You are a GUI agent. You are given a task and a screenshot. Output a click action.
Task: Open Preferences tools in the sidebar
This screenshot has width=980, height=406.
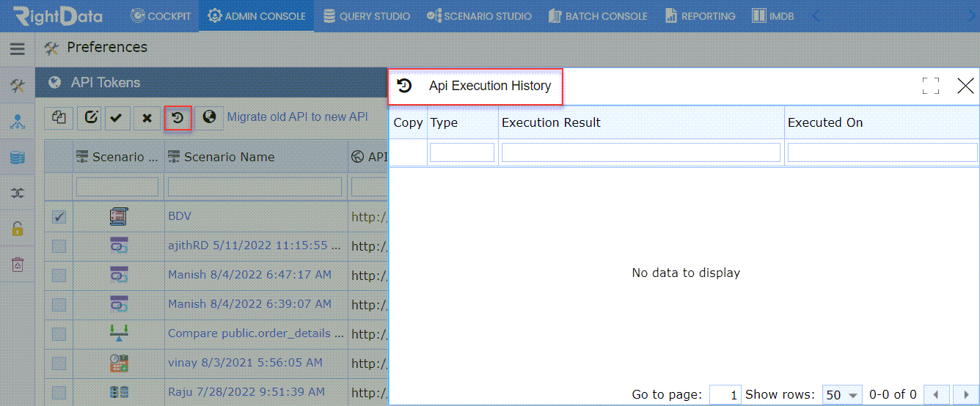[18, 86]
